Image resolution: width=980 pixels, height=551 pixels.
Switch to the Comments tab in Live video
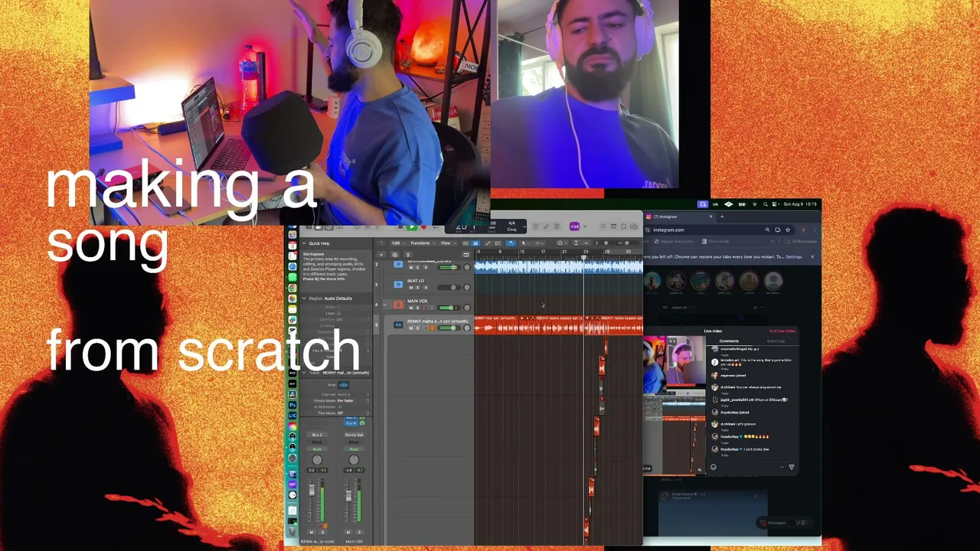point(729,341)
